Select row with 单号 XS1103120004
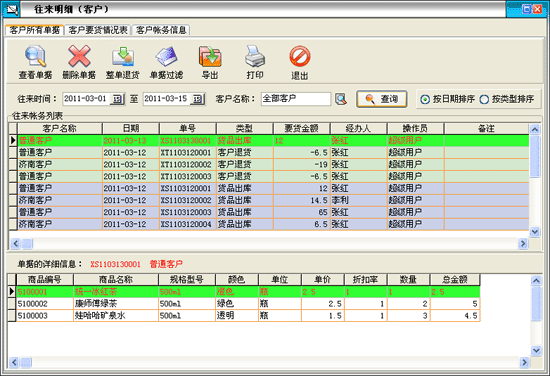 click(x=269, y=224)
